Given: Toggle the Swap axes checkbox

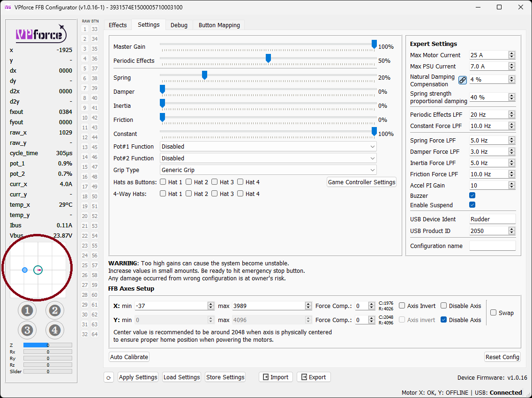Looking at the screenshot, I should point(494,313).
